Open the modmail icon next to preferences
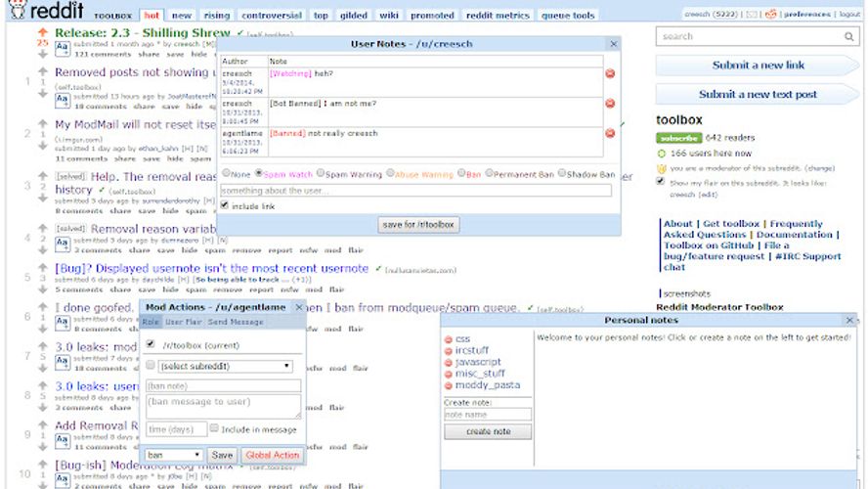This screenshot has width=868, height=489. coord(770,15)
